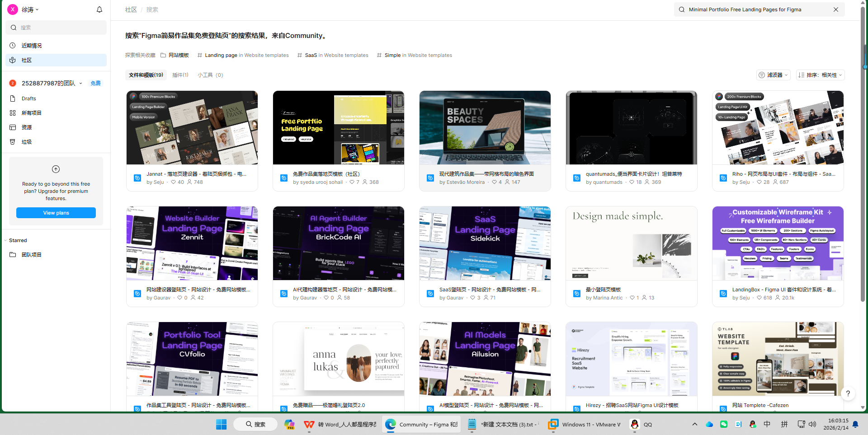This screenshot has height=435, width=868.
Task: Open the anna lukas wedding thumbnail
Action: [339, 359]
